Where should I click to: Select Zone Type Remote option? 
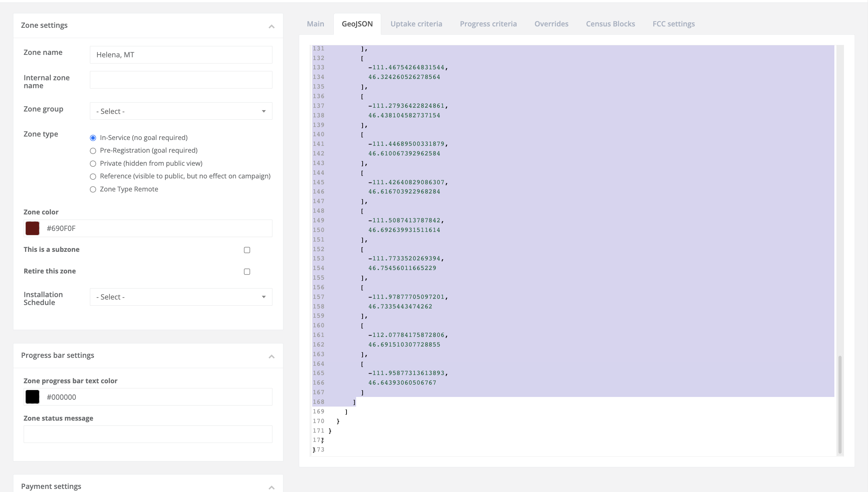pyautogui.click(x=93, y=189)
